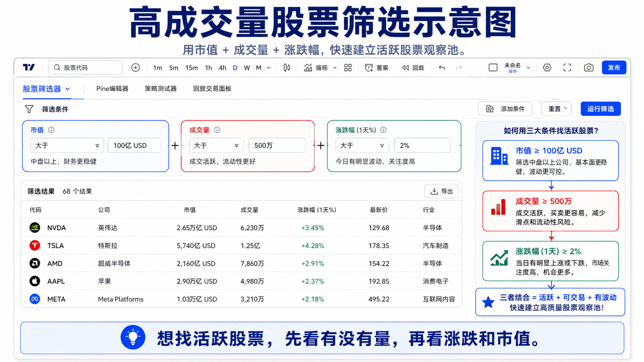Switch to the 回放交易面板 tab

pos(212,88)
